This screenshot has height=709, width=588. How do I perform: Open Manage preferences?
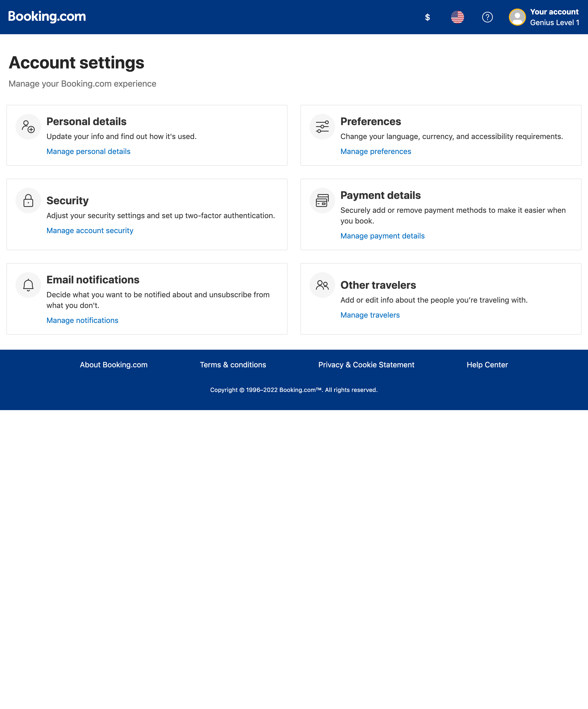[376, 151]
